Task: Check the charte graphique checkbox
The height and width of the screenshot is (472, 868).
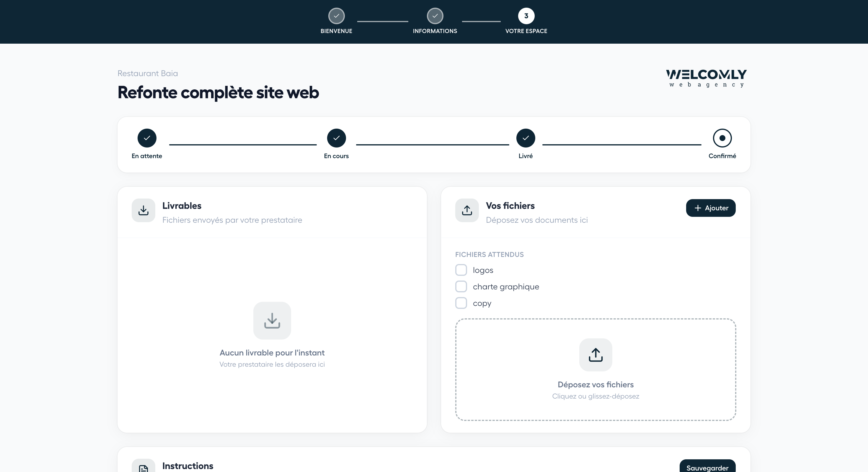Action: tap(461, 286)
